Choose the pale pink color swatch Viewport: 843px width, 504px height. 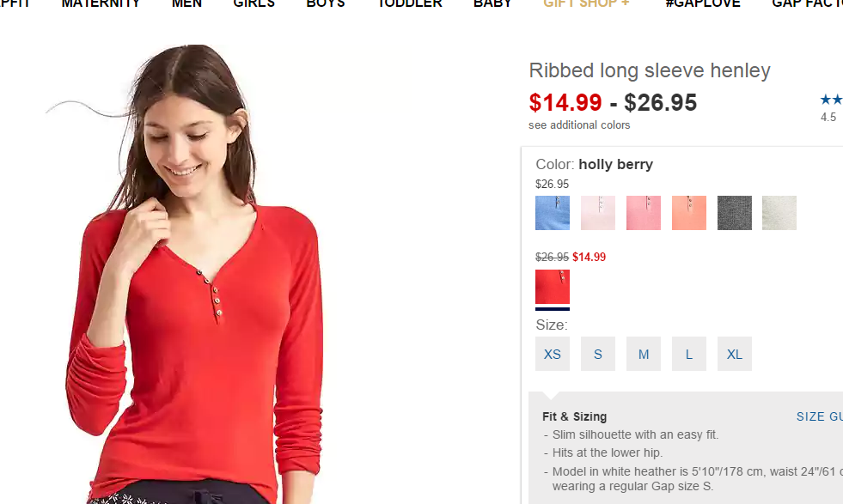click(x=598, y=213)
